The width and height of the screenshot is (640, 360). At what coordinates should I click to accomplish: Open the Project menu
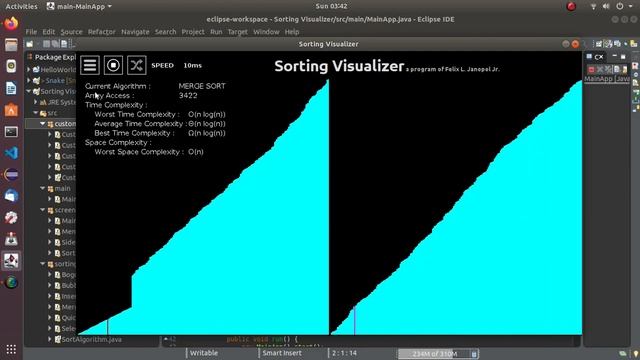[x=193, y=32]
